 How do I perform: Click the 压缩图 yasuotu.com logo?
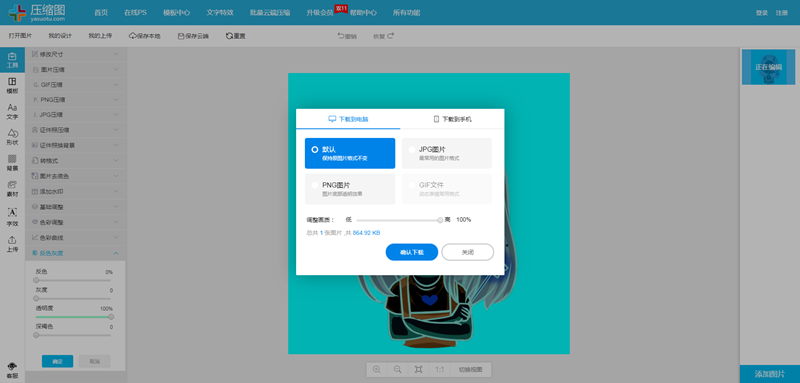(37, 12)
